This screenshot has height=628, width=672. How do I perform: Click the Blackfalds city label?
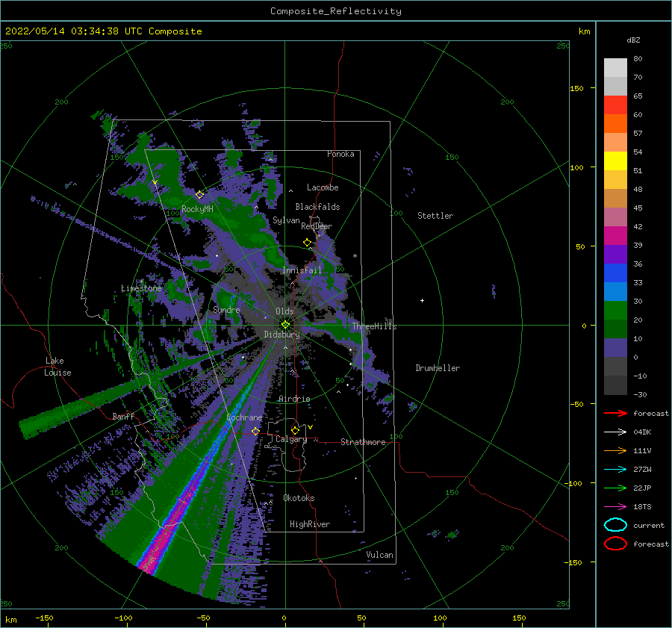[317, 207]
